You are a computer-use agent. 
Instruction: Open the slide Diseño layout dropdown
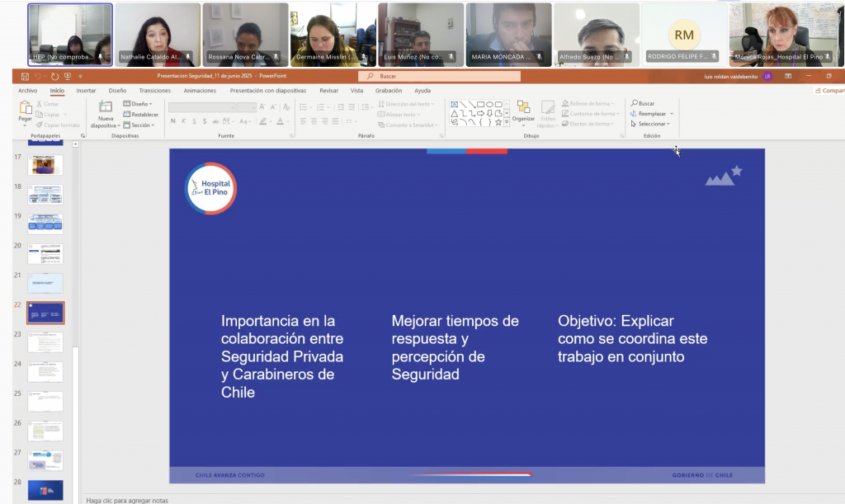(138, 103)
